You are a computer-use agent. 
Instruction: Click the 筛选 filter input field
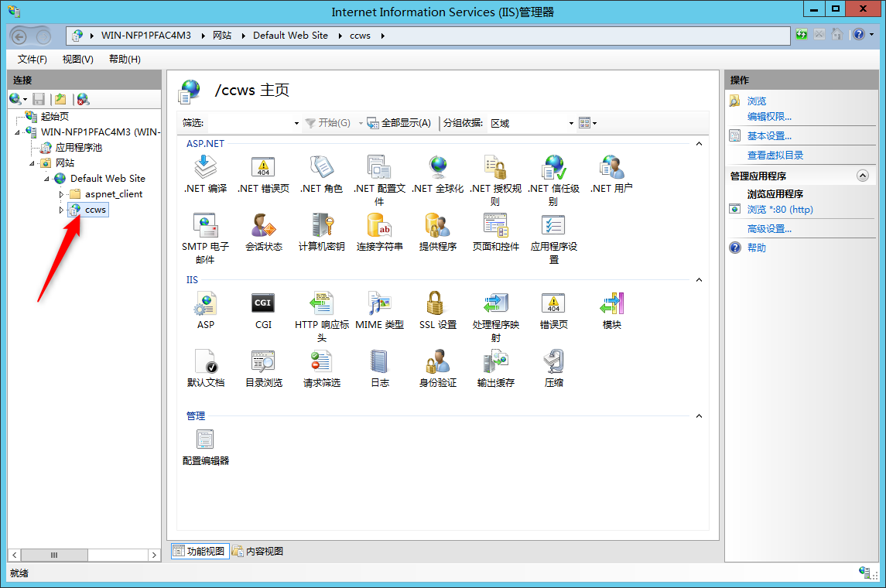[249, 123]
